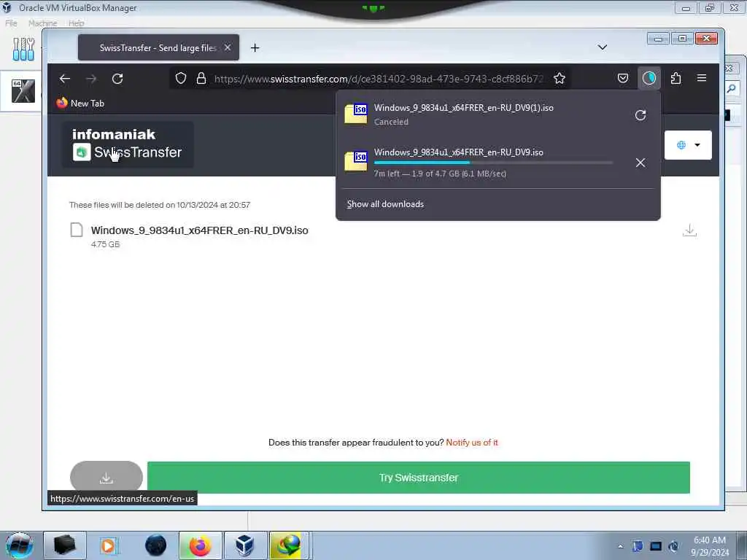This screenshot has width=747, height=560.
Task: Open a new browser tab with plus
Action: pos(255,47)
